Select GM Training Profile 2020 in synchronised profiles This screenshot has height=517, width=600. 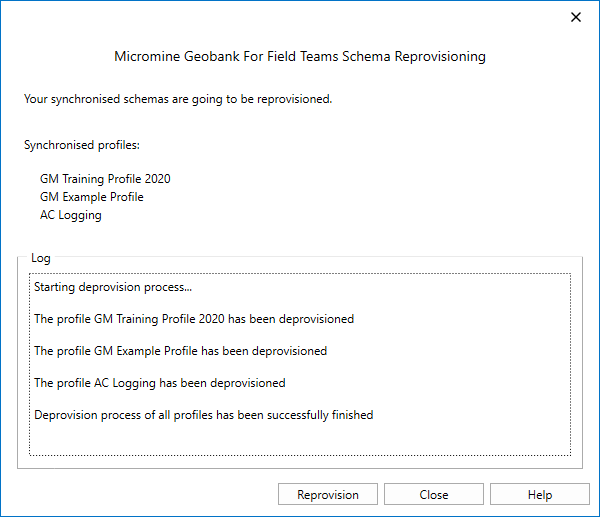click(105, 179)
